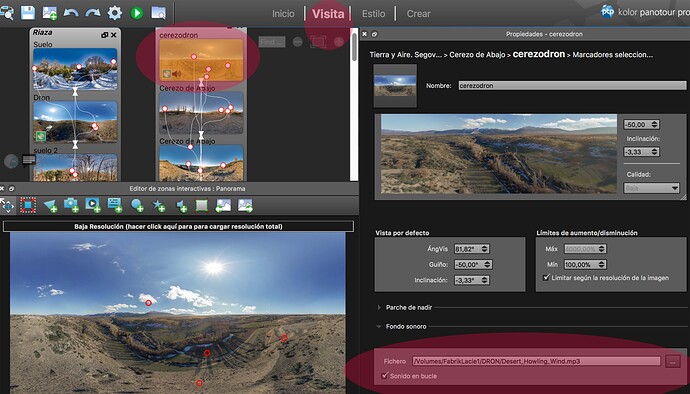Toggle the Sonido en bucle checkbox

point(385,376)
